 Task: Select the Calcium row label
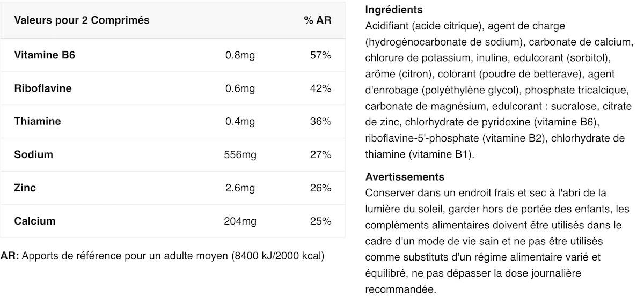35,221
